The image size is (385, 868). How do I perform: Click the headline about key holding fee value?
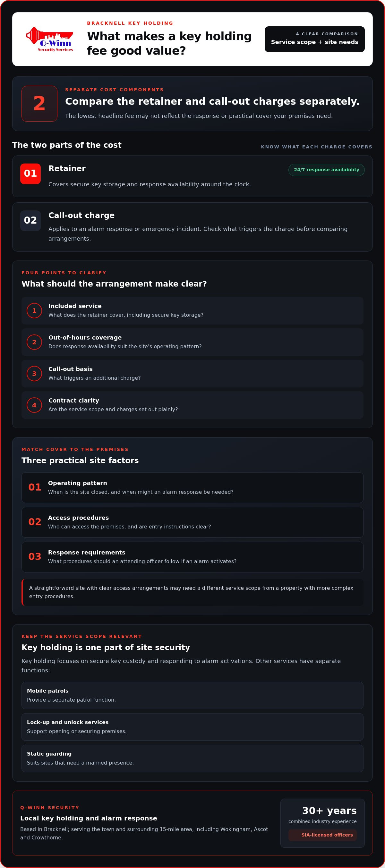169,43
